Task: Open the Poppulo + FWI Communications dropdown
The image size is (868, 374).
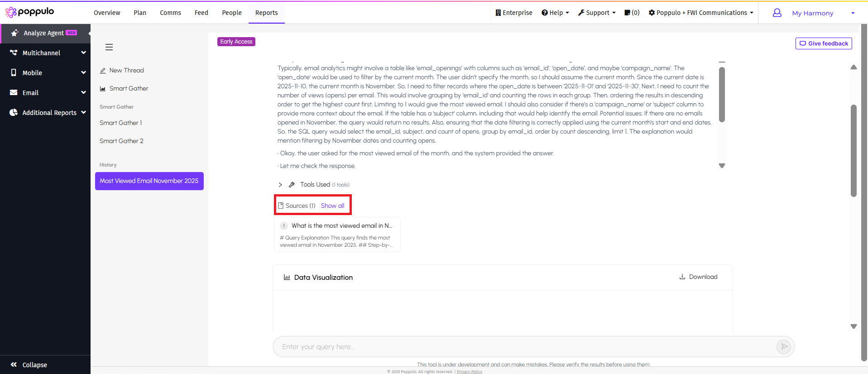Action: click(701, 13)
